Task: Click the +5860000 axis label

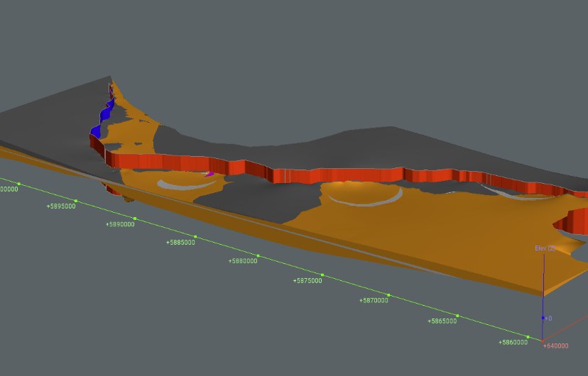Action: click(x=513, y=342)
